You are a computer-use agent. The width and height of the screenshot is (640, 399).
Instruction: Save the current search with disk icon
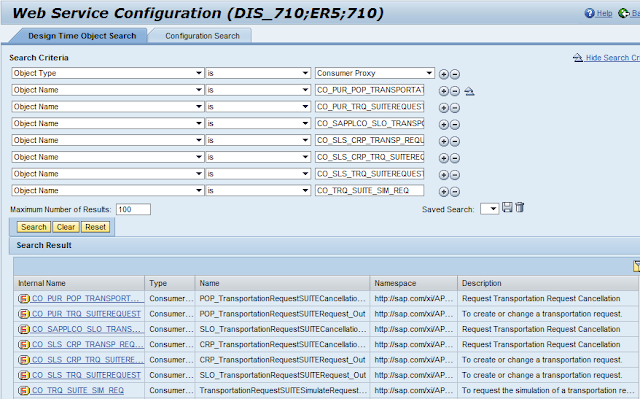click(x=507, y=207)
